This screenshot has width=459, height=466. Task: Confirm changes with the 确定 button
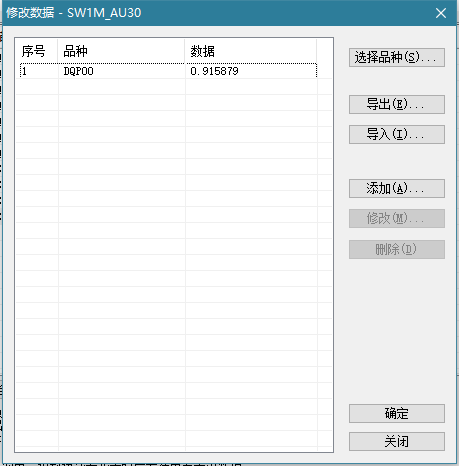[397, 413]
